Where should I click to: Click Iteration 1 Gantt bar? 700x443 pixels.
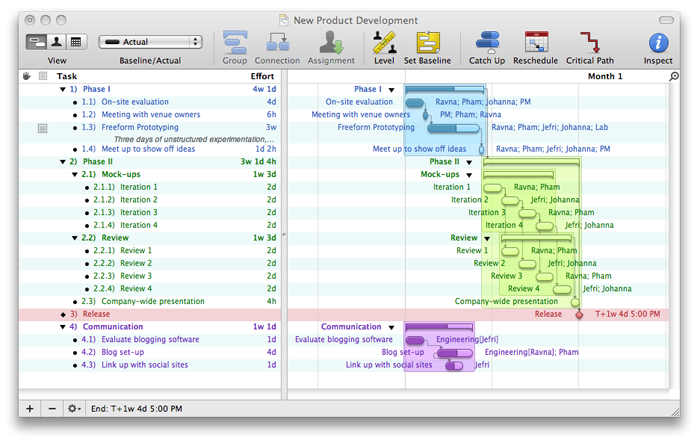(493, 188)
